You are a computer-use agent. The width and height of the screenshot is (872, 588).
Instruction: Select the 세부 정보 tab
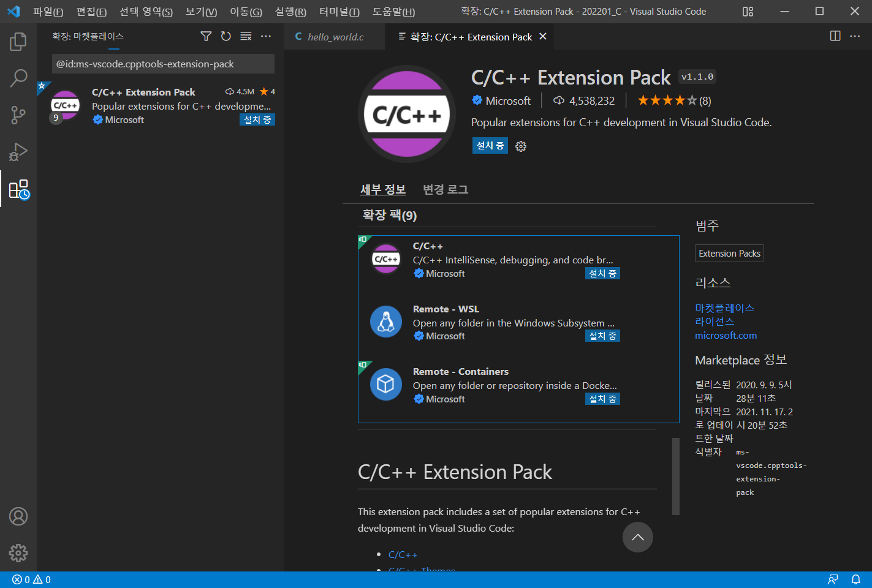tap(383, 189)
